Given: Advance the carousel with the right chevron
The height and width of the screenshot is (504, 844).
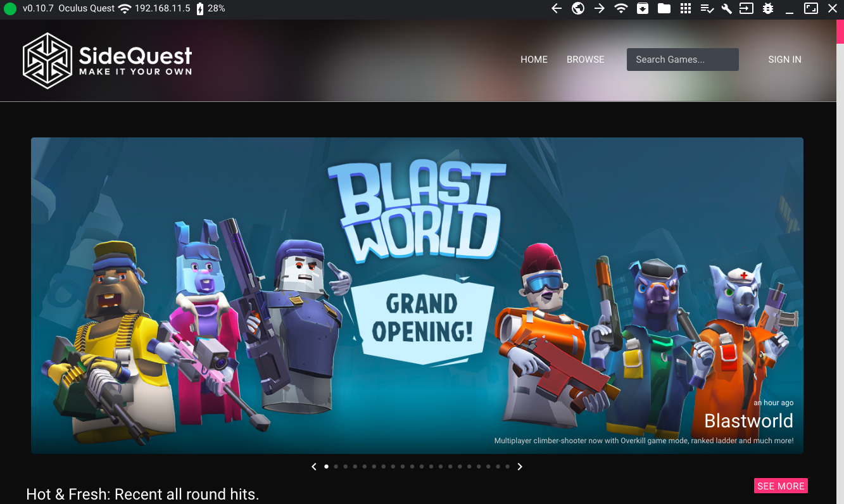Looking at the screenshot, I should (x=519, y=466).
